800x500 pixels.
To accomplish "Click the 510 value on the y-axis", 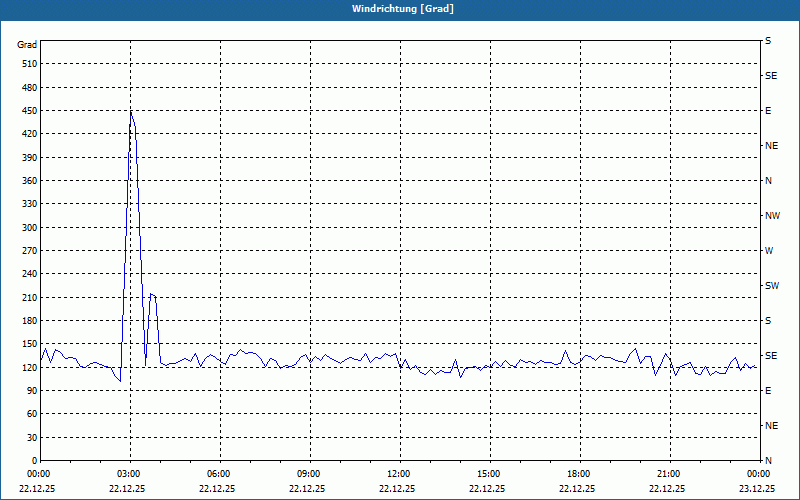I will pos(30,64).
